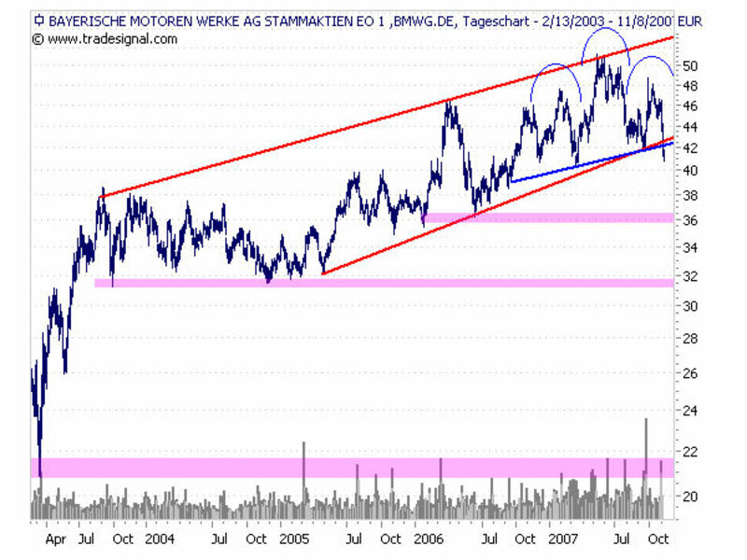Click the leftmost blue arc on the chart
Viewport: 747px width, 560px height.
[x=553, y=65]
